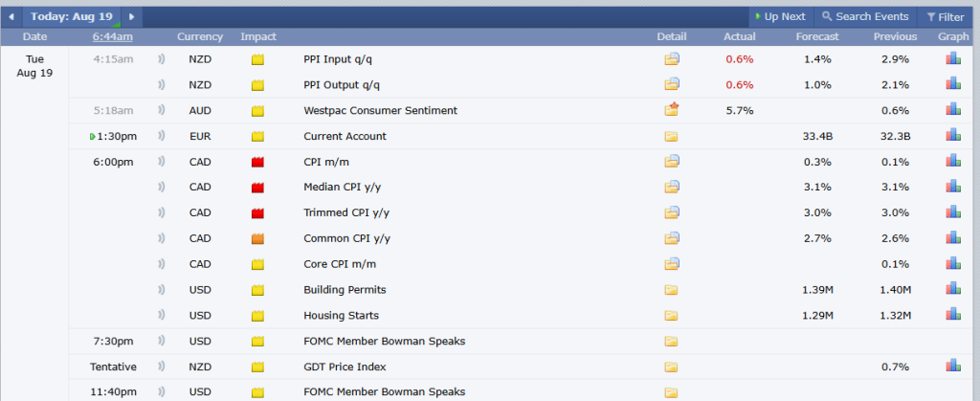This screenshot has height=401, width=980.
Task: Open detail folder for Current Account
Action: pyautogui.click(x=672, y=136)
